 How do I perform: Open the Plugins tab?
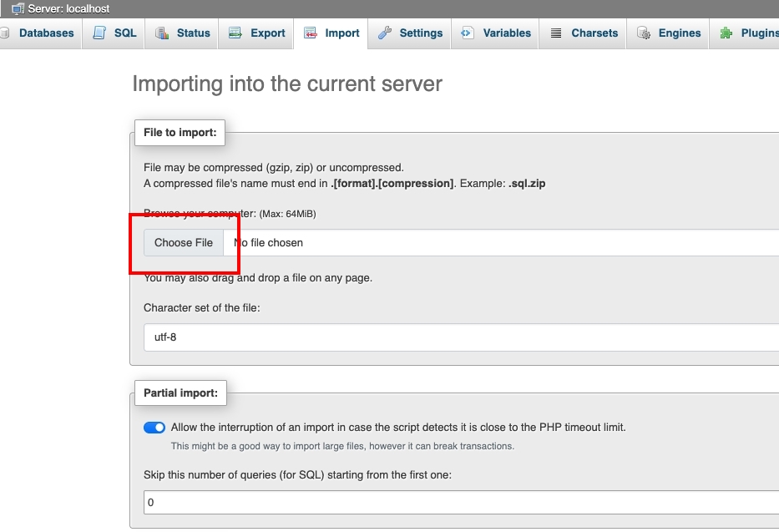click(745, 33)
